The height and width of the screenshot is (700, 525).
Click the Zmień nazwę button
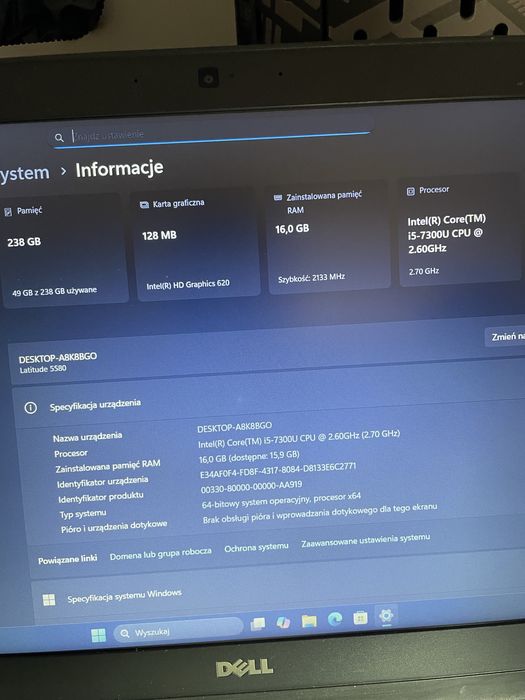click(504, 337)
